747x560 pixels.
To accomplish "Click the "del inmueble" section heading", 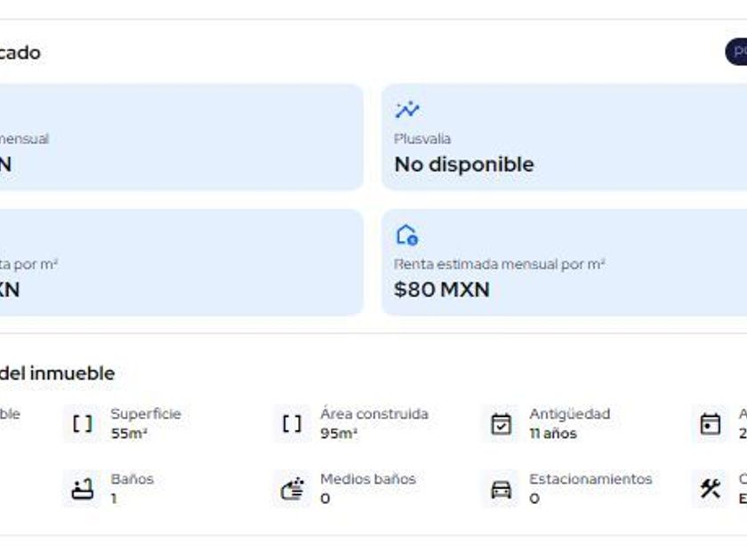I will coord(57,373).
